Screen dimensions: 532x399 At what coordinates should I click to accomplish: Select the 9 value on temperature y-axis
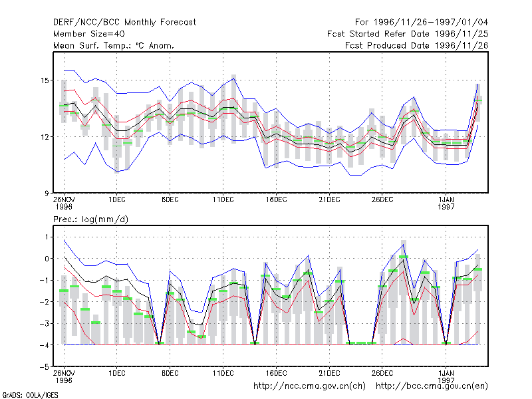tap(47, 194)
